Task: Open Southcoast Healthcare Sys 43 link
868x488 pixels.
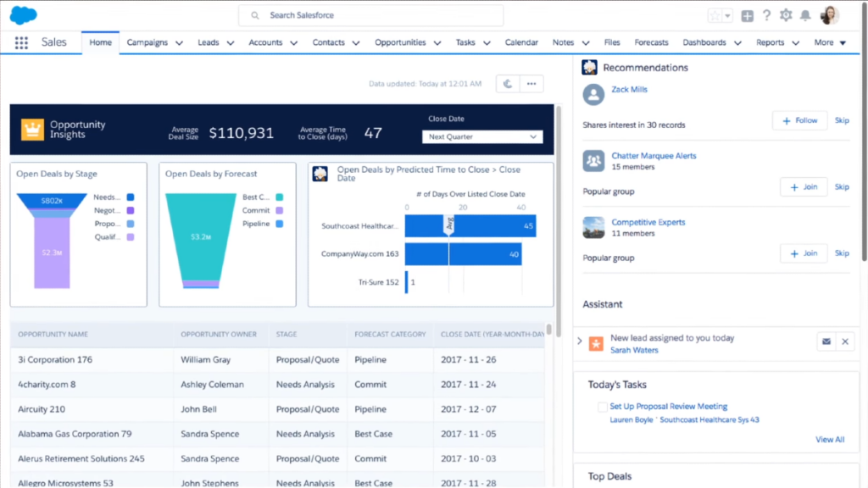Action: 709,420
